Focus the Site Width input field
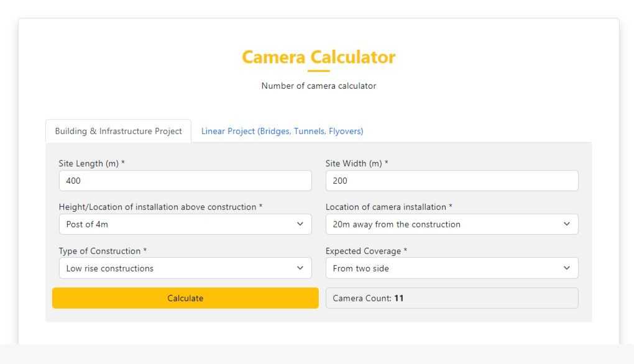This screenshot has width=634, height=364. click(x=451, y=181)
